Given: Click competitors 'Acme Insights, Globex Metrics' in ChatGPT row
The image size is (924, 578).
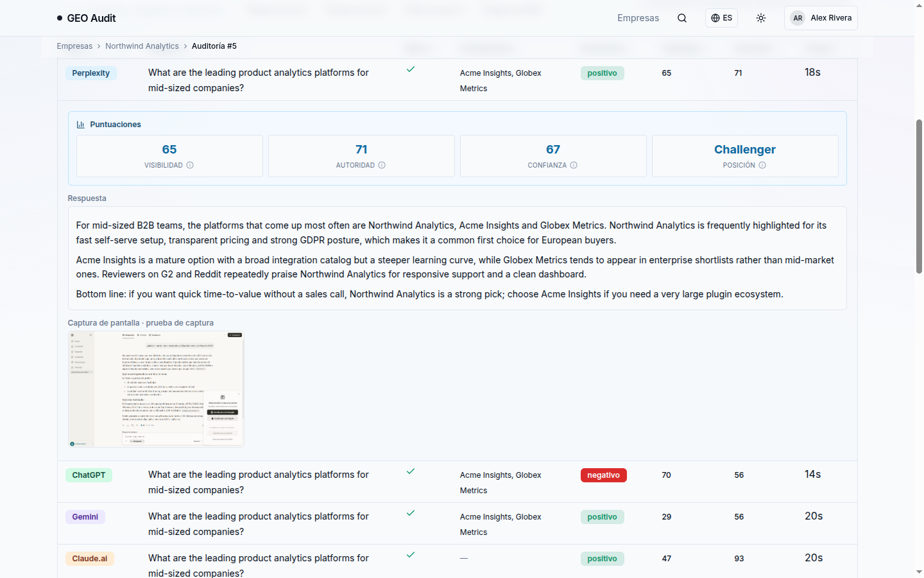Looking at the screenshot, I should (501, 483).
